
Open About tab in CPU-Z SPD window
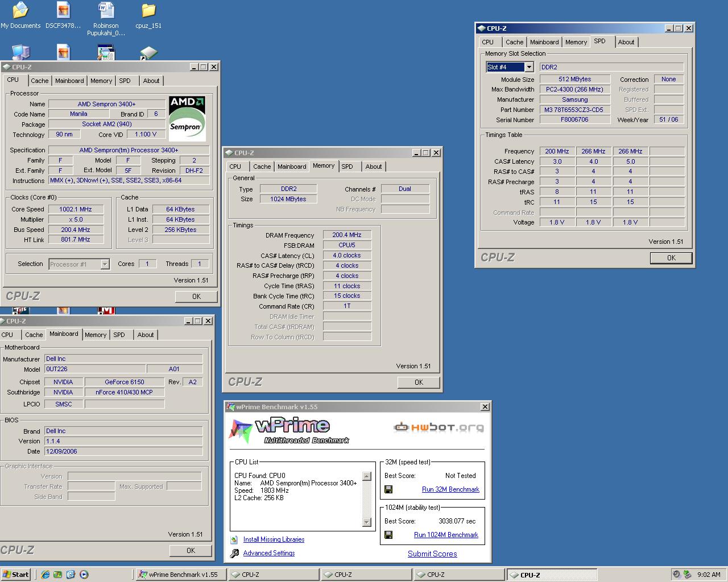(x=626, y=42)
